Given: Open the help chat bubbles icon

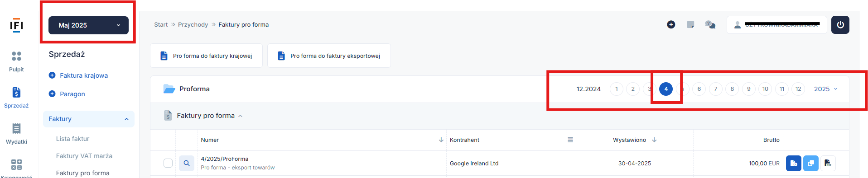Looking at the screenshot, I should coord(710,24).
